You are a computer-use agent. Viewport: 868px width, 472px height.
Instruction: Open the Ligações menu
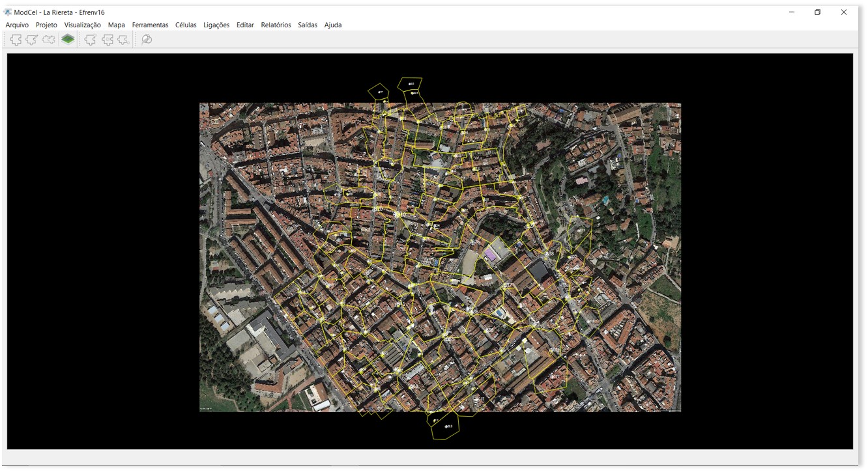(216, 25)
